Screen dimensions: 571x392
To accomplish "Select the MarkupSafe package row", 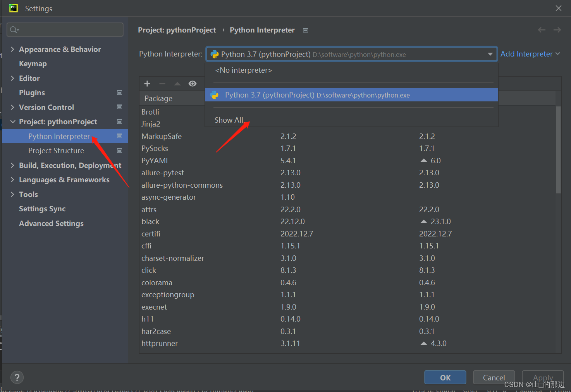I will coord(347,136).
